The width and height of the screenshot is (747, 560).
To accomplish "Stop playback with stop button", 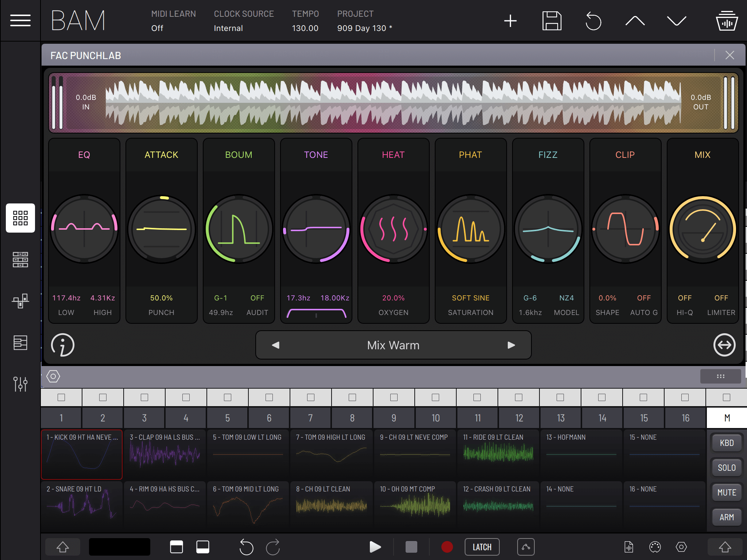I will 411,547.
